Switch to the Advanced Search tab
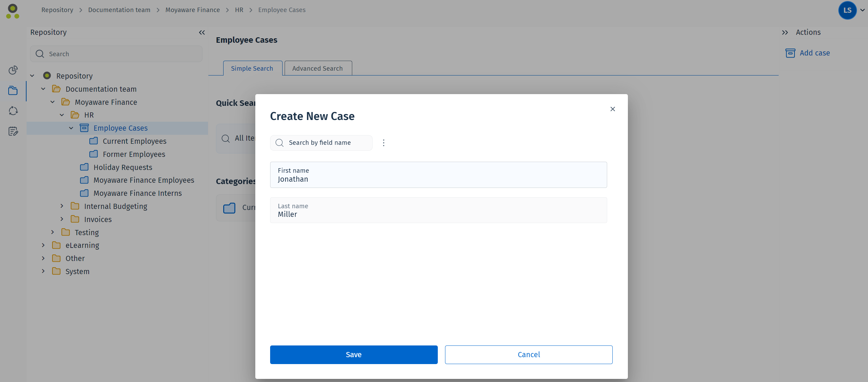The width and height of the screenshot is (868, 382). 317,68
